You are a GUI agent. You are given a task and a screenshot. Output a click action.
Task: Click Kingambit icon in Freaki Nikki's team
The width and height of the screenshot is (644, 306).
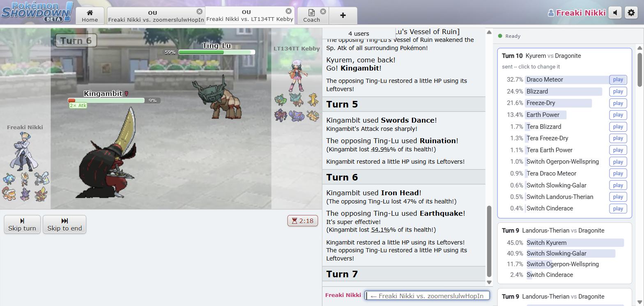coord(41,194)
